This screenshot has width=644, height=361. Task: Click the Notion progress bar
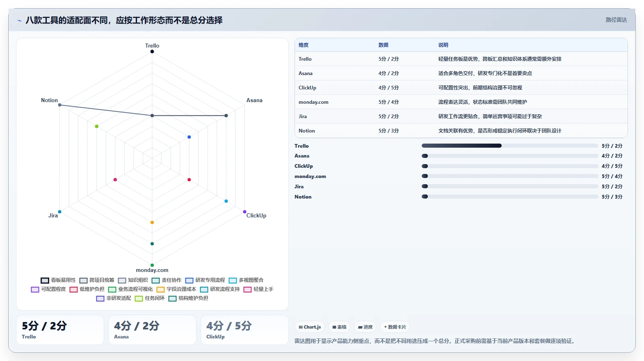(x=510, y=196)
